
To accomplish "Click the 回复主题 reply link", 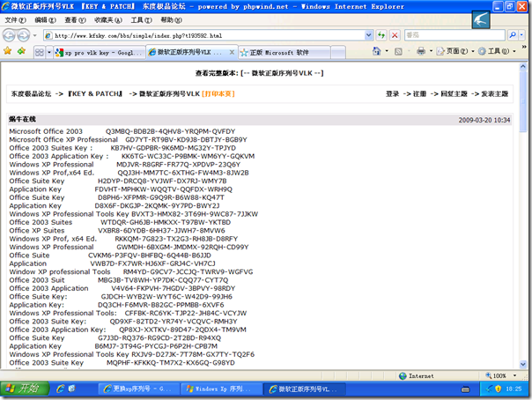I will coord(454,93).
